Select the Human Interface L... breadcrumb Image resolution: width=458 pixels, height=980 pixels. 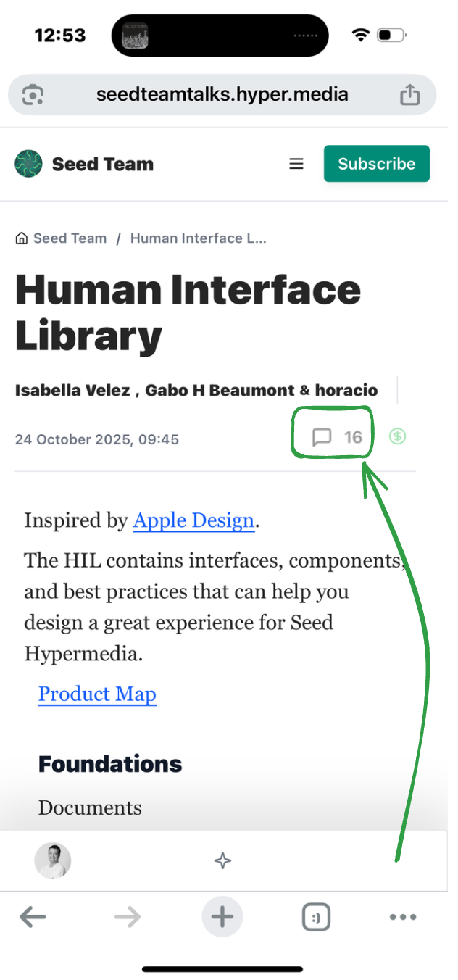tap(198, 238)
